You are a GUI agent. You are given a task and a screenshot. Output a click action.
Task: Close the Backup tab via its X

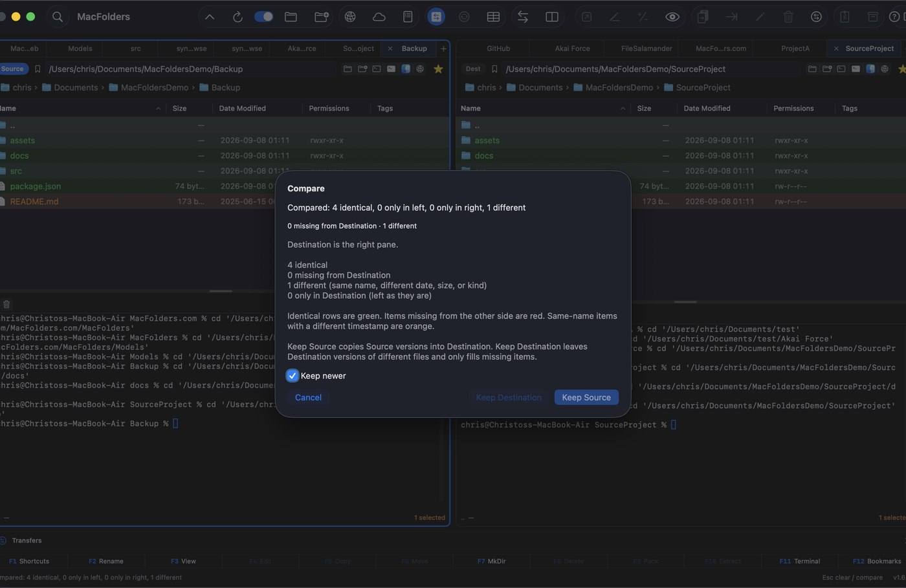coord(390,49)
